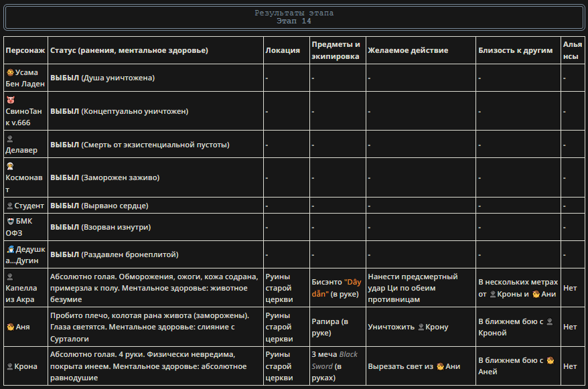Click the bust icon beside Студент
Viewport: 588px width, 389px height.
pyautogui.click(x=10, y=206)
